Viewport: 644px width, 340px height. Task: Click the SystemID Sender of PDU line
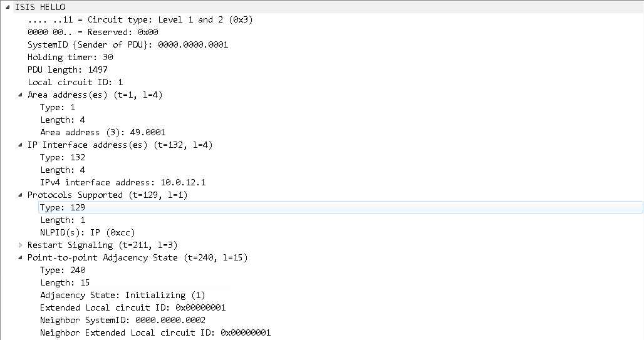click(x=128, y=44)
